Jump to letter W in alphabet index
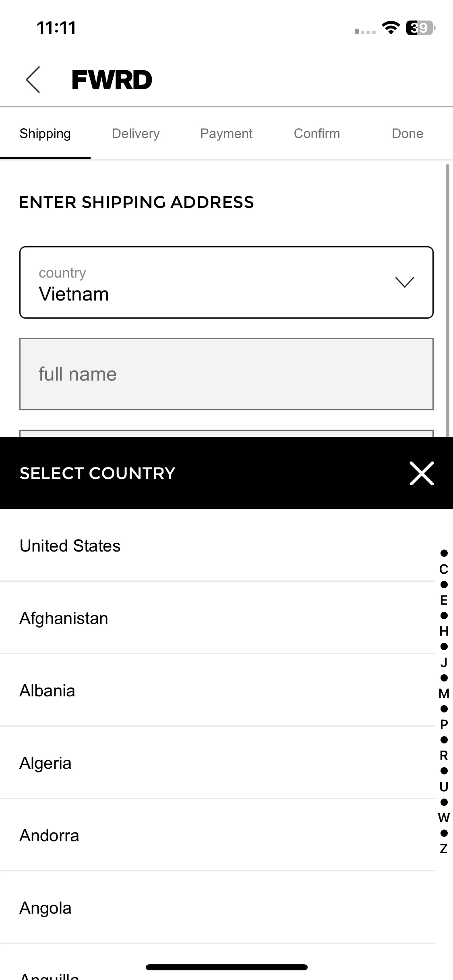Viewport: 453px width, 980px height. (444, 817)
